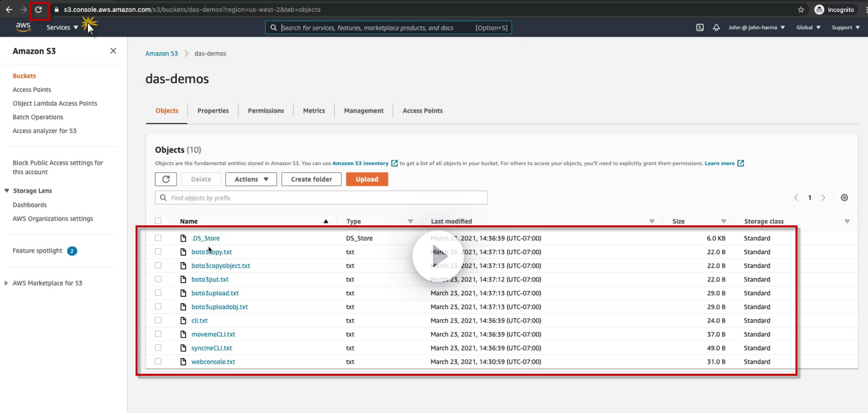This screenshot has height=413, width=868.
Task: Go to previous page of objects
Action: point(796,198)
